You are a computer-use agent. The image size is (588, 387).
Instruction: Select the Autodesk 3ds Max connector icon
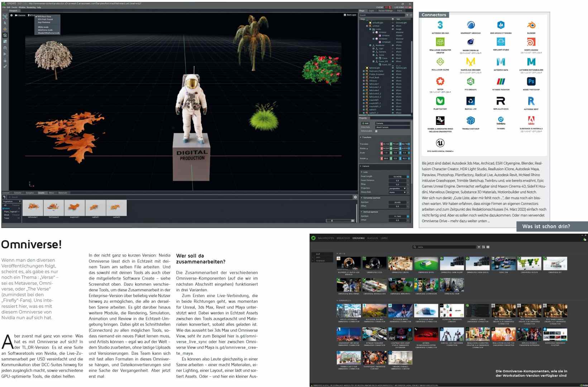pyautogui.click(x=440, y=25)
